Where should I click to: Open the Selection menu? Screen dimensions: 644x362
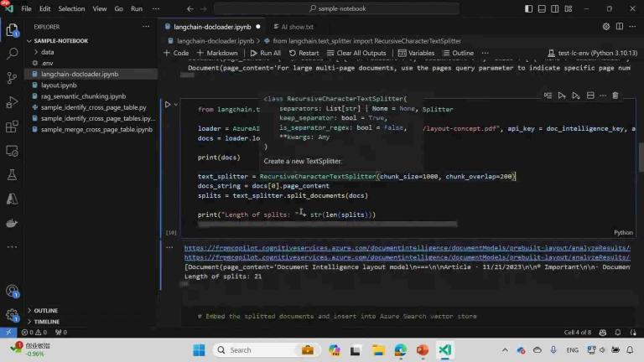(71, 8)
